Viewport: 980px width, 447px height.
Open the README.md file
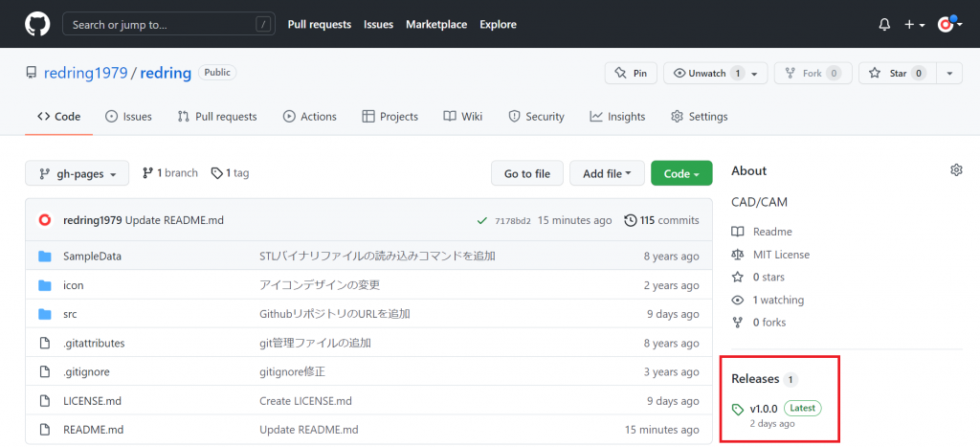click(93, 430)
